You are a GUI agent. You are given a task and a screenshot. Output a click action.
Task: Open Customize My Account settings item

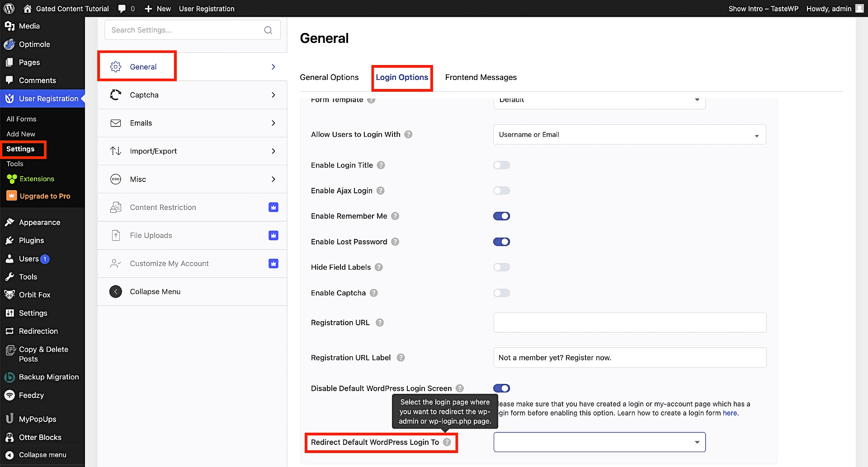(192, 263)
